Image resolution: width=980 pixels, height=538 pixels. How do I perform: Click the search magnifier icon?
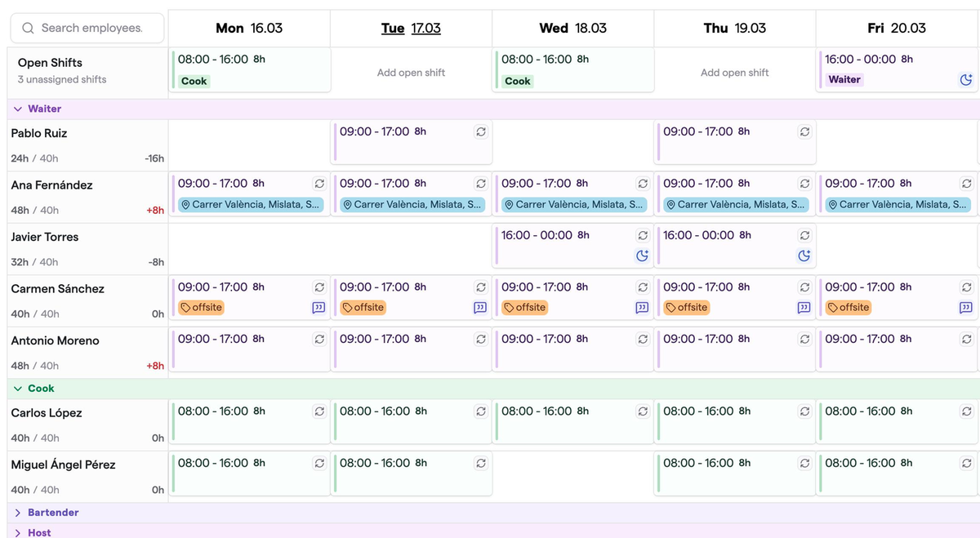point(27,28)
